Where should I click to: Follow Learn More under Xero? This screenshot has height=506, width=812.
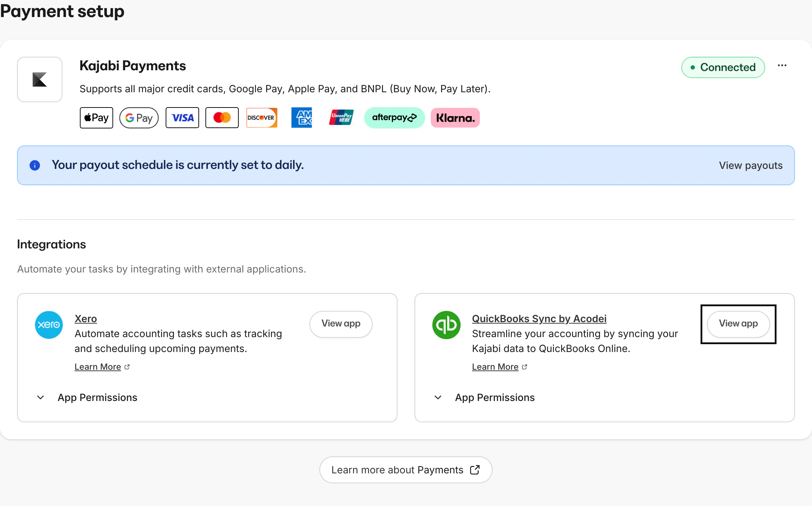(98, 367)
